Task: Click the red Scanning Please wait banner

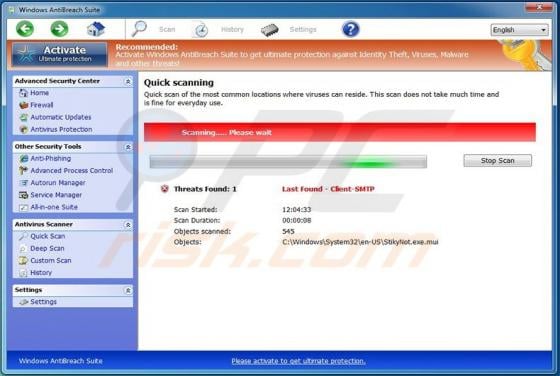Action: tap(340, 132)
